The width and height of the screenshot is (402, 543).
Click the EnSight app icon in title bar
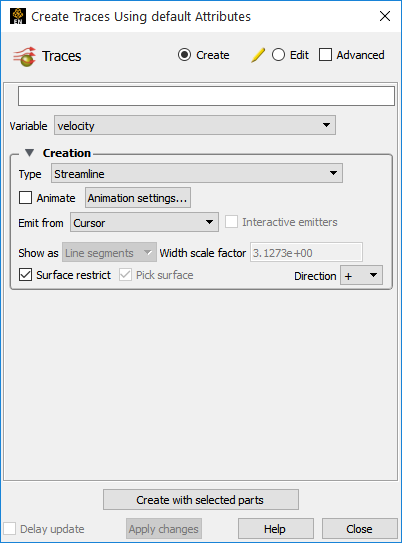click(x=18, y=16)
